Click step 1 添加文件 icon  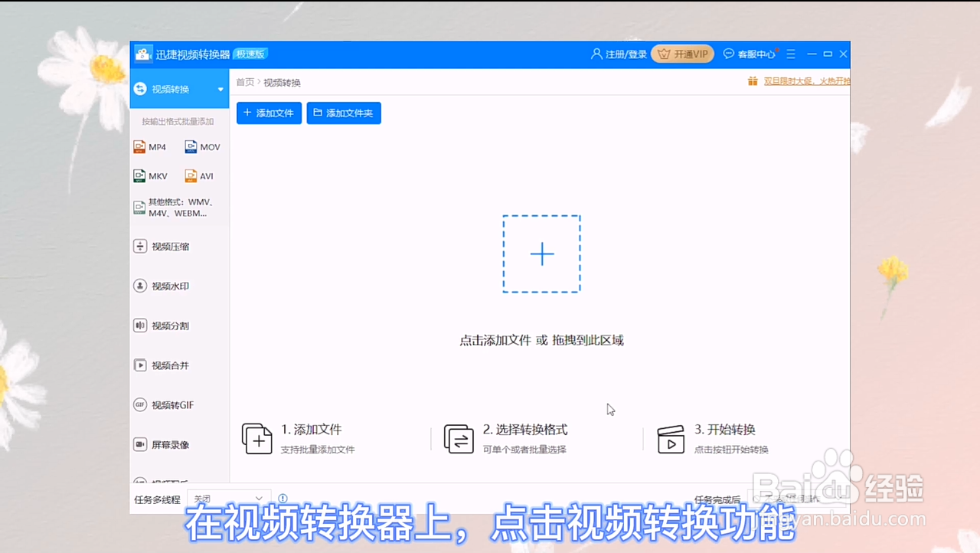point(257,439)
